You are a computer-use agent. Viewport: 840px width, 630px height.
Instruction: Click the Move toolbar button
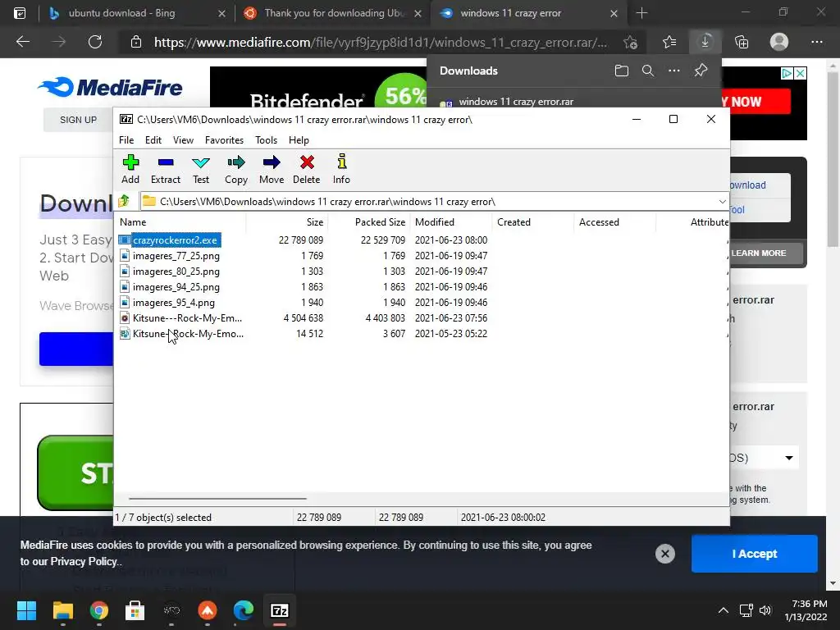click(x=272, y=169)
